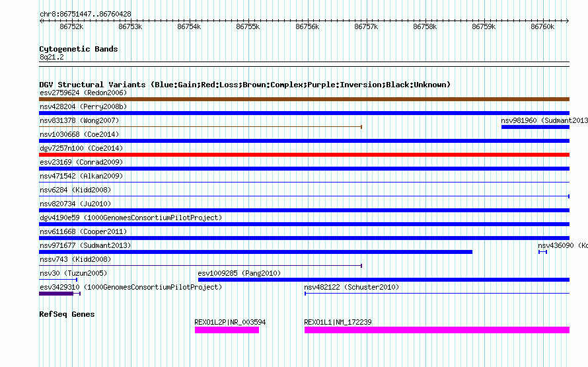
Task: Open the nssv743 (Kidd2008) variant label
Action: tap(75, 259)
